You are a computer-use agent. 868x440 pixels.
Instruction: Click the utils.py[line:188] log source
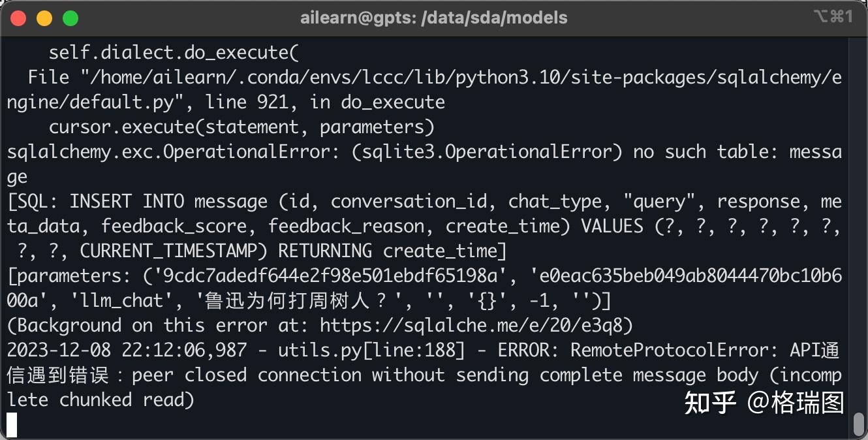point(371,350)
